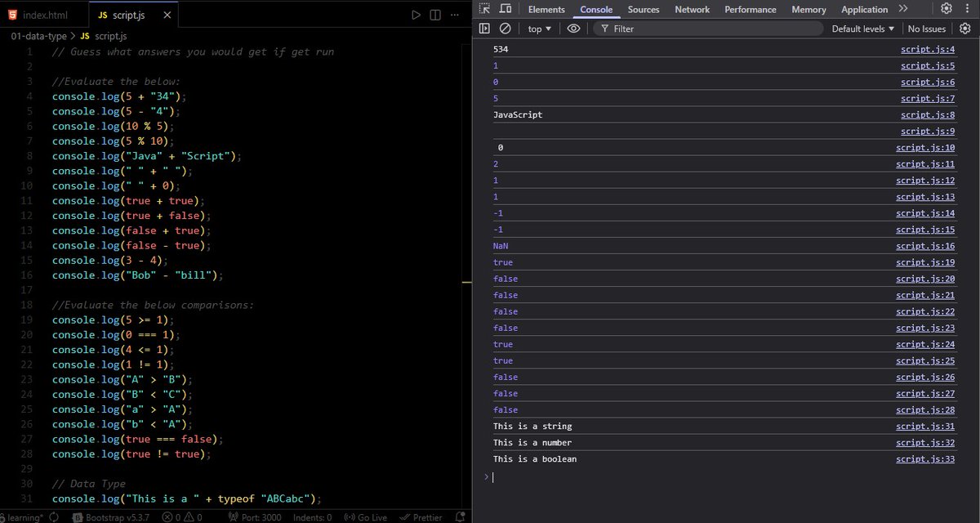Click the 'This is a number' console message
This screenshot has height=523, width=980.
(x=532, y=442)
